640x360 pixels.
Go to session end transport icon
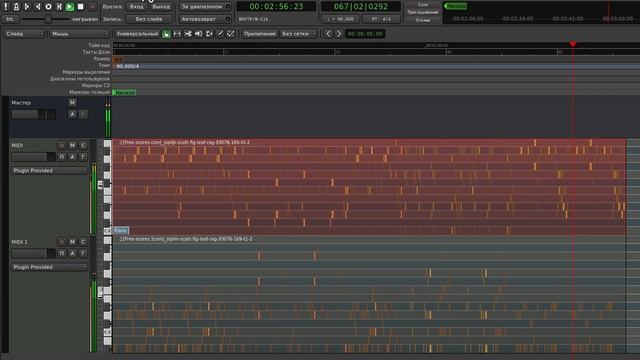[38, 7]
